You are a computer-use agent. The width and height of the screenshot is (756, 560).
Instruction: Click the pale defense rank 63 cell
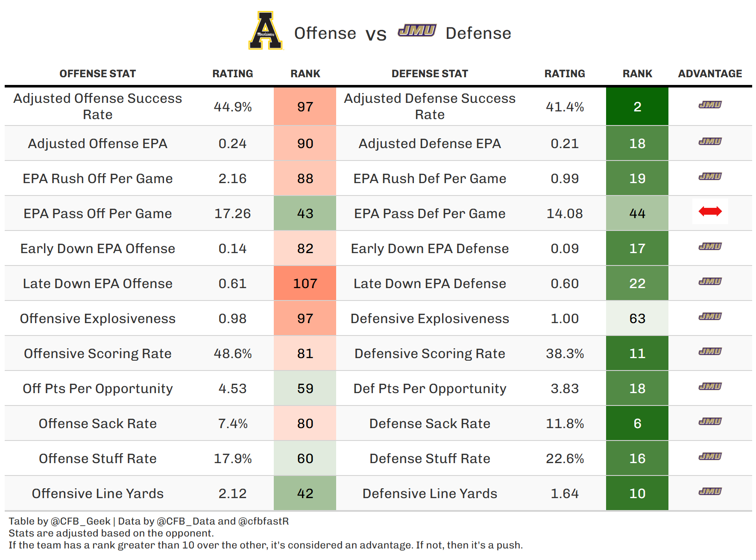tap(637, 318)
